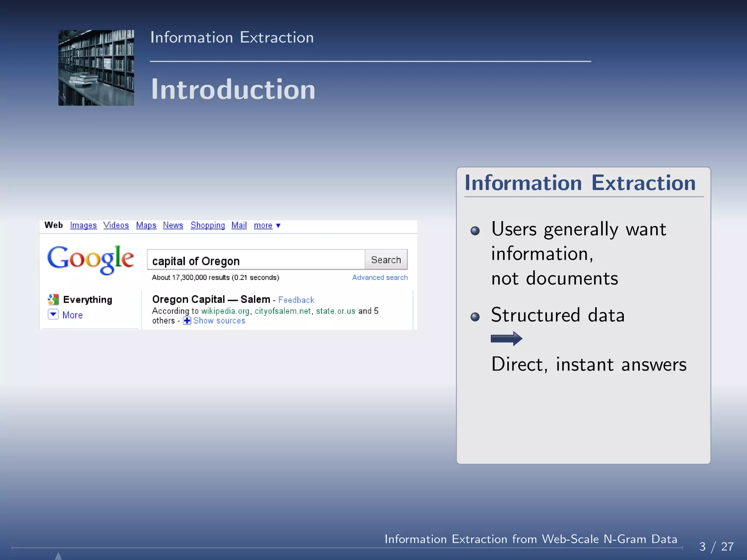Click the library bookshelf image
The width and height of the screenshot is (747, 560).
click(96, 68)
